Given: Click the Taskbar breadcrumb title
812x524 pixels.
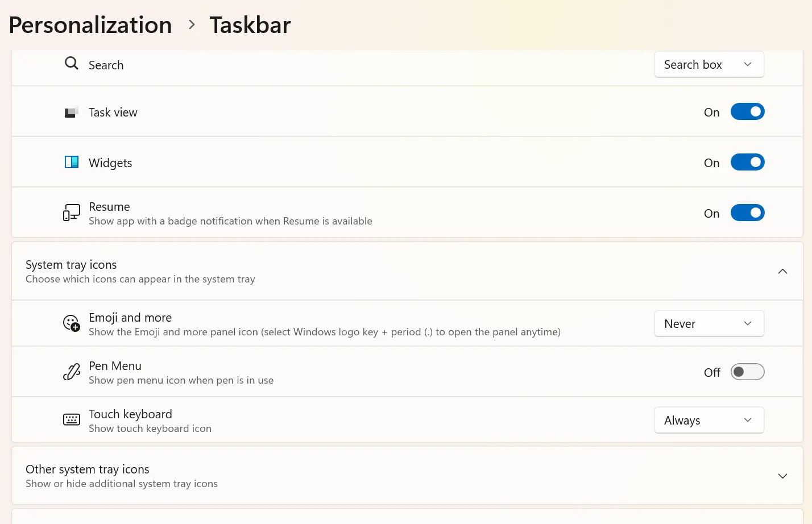Looking at the screenshot, I should point(250,25).
